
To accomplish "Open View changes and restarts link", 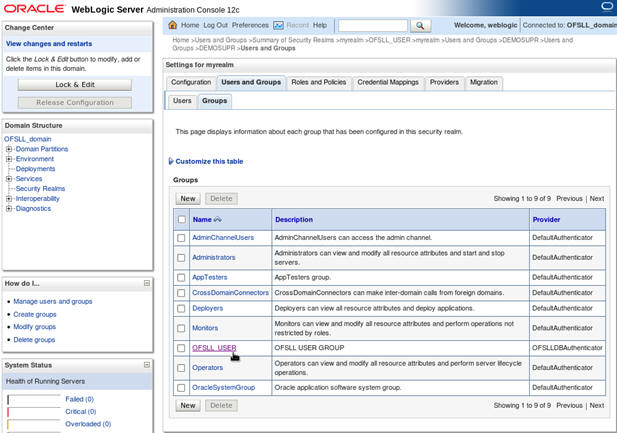I will 49,44.
